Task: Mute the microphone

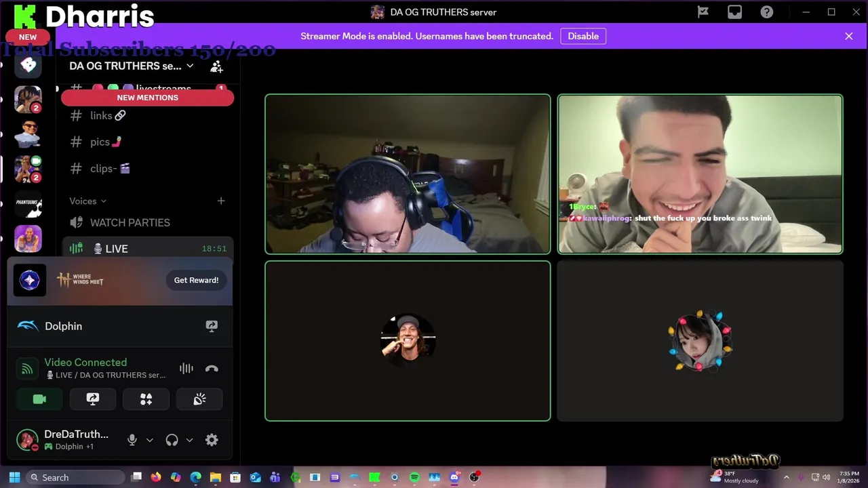Action: (132, 440)
